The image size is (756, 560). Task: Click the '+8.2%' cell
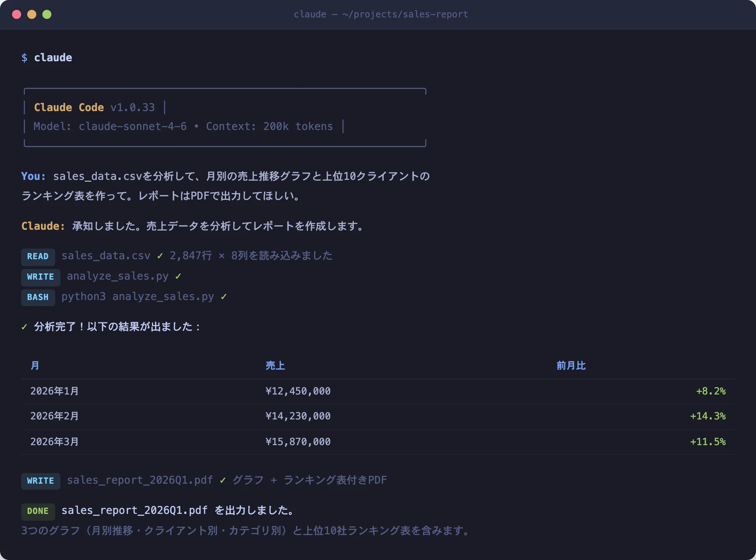[711, 391]
